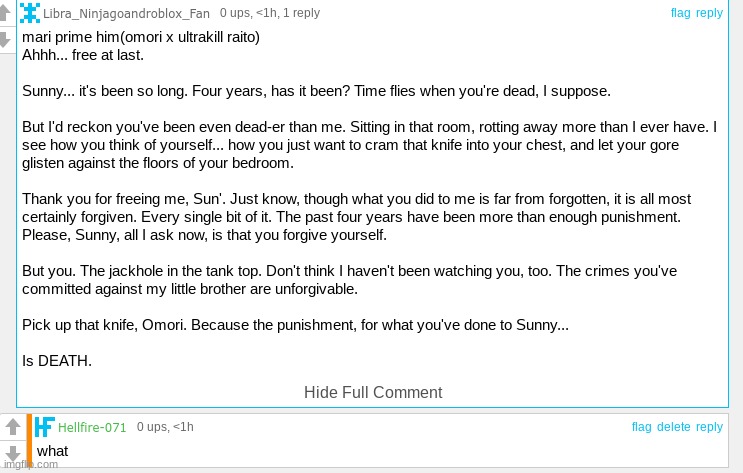The image size is (743, 473).
Task: Click the orange bar beside Hellfire-071's comment
Action: click(29, 440)
